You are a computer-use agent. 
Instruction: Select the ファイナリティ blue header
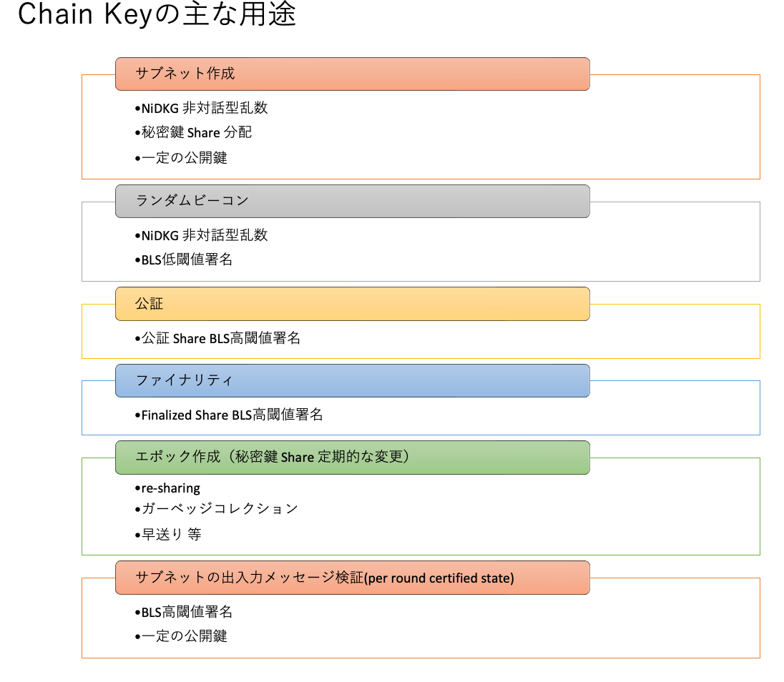[x=353, y=381]
